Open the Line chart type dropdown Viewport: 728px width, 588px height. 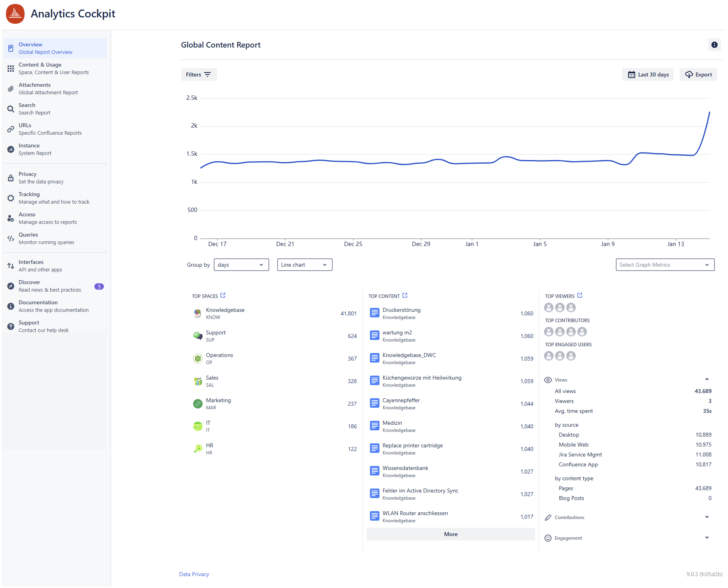point(305,265)
